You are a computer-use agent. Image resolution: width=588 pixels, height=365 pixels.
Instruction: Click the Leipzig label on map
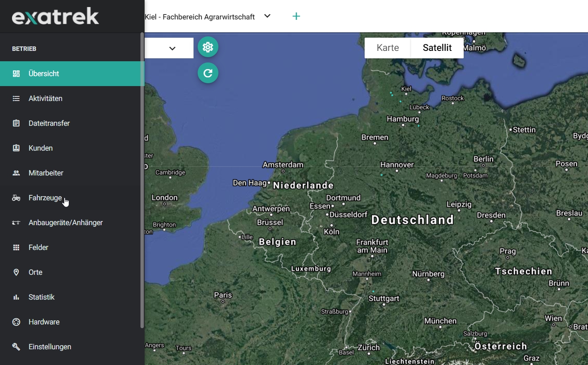point(459,204)
